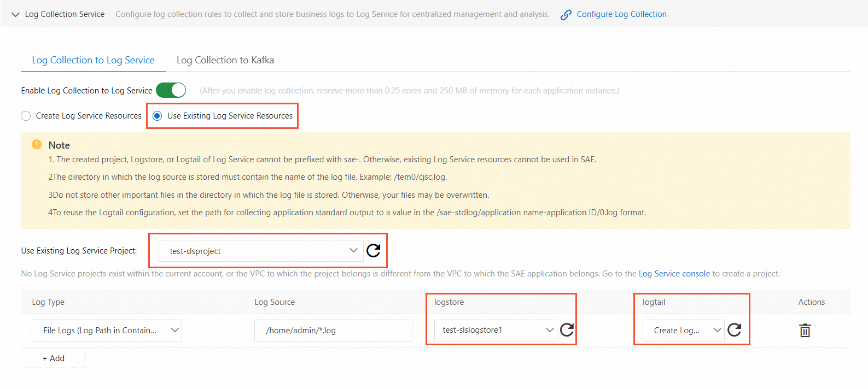Click the 0.25 cores memory reservation hint

[409, 91]
